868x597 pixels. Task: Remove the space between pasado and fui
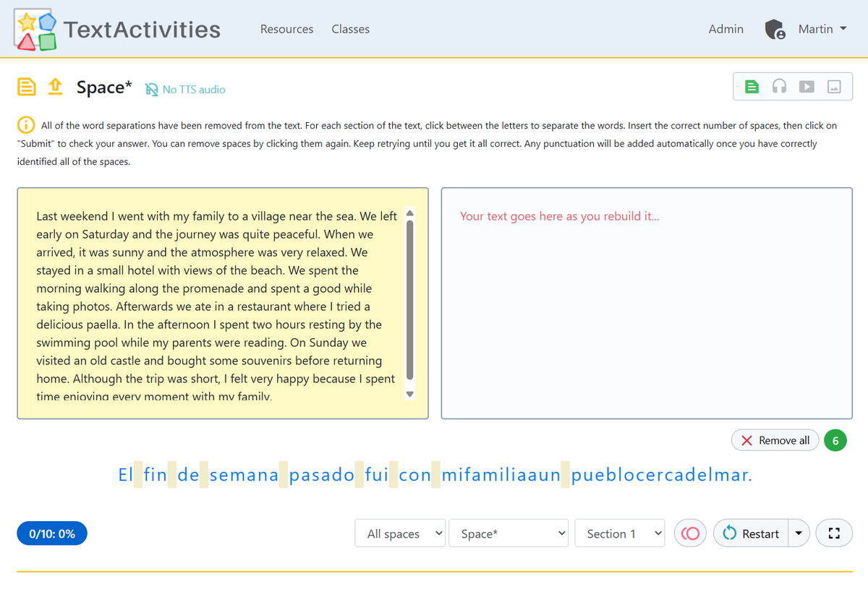(x=359, y=475)
